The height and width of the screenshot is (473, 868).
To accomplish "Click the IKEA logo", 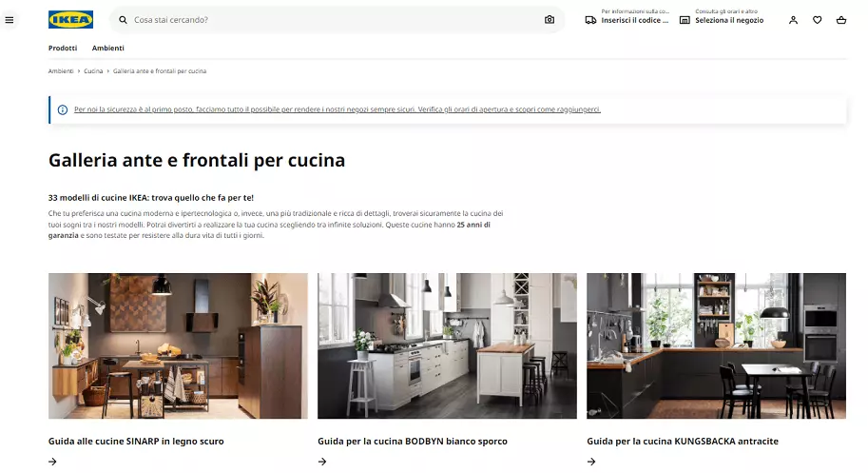I will [x=71, y=20].
